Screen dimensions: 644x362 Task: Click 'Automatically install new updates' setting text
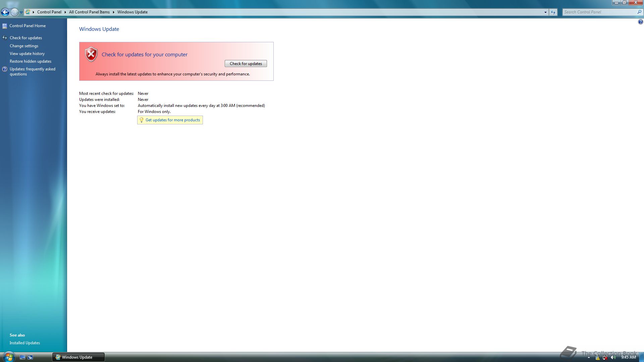pyautogui.click(x=201, y=106)
